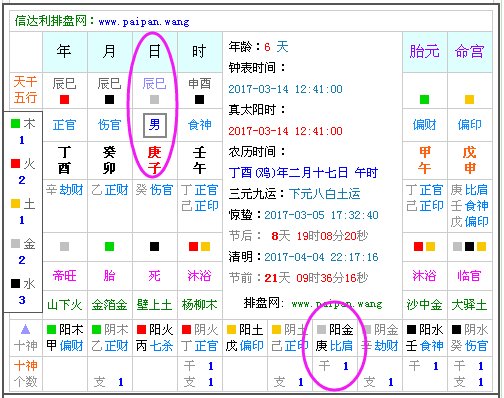Screen dimensions: 504x398
Task: Select the 男 gender box
Action: point(154,125)
